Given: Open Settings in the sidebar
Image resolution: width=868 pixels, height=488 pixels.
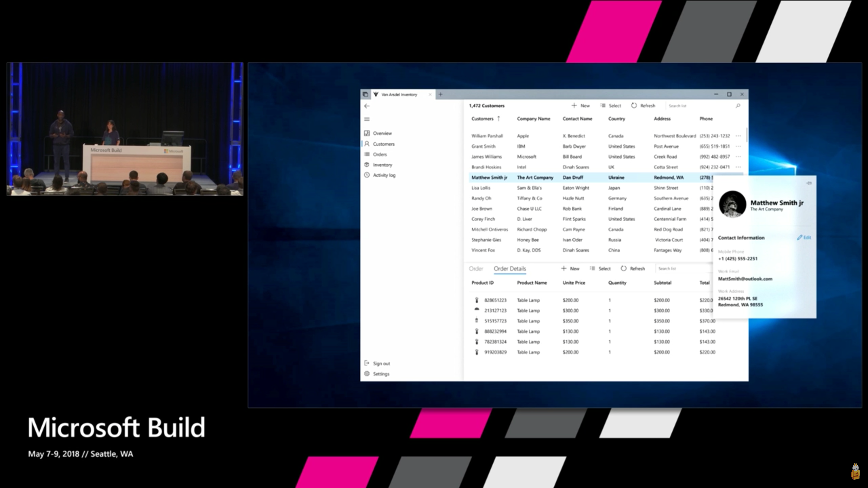Looking at the screenshot, I should (381, 374).
